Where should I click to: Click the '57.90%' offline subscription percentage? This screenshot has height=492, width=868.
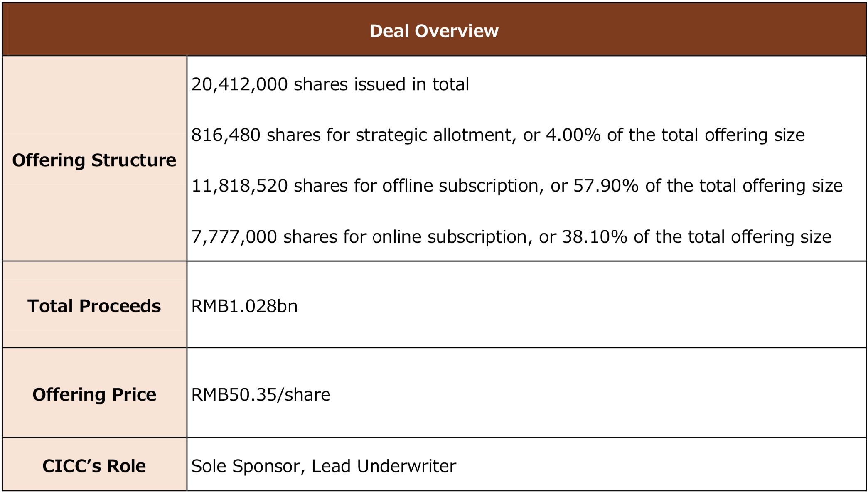pos(606,186)
